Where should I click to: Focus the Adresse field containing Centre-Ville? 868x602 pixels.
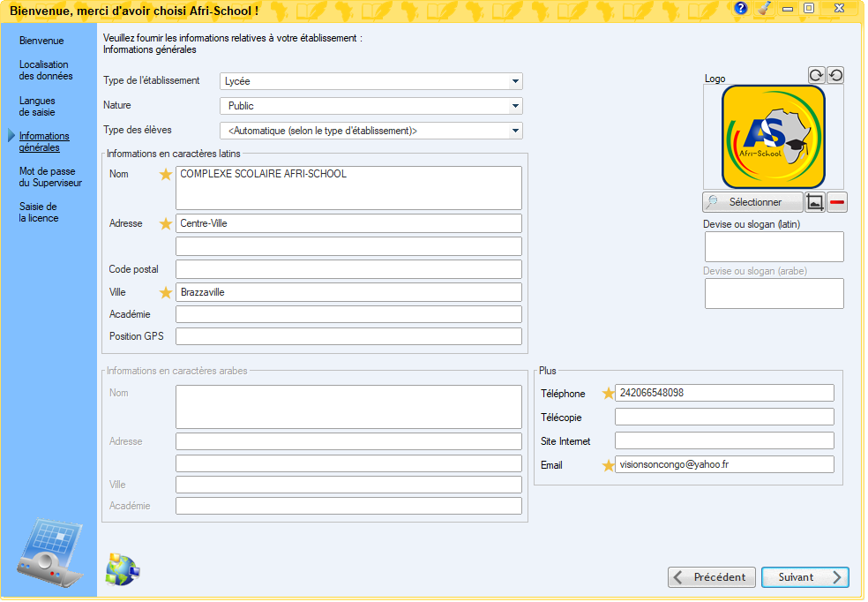[x=348, y=223]
